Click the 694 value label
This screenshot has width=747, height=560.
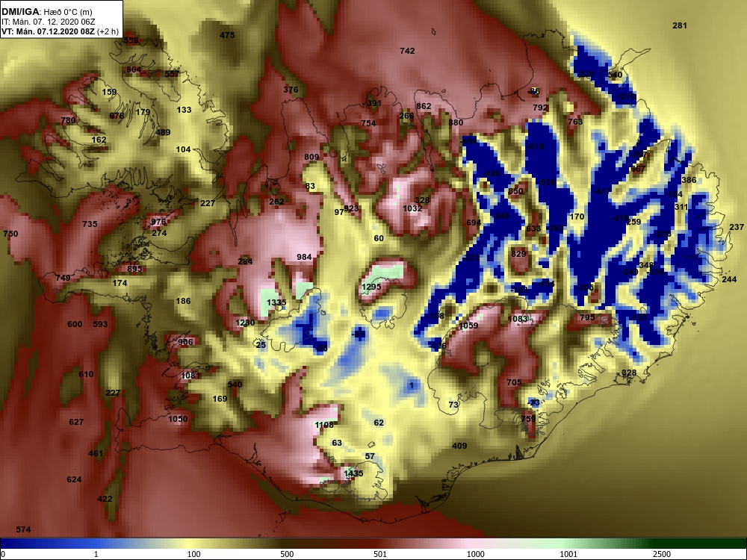click(x=474, y=223)
